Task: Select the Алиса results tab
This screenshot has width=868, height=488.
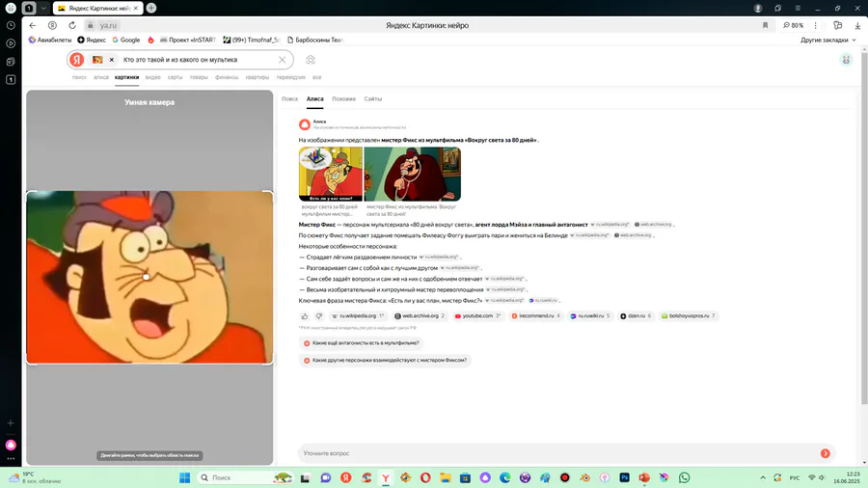Action: coord(315,99)
